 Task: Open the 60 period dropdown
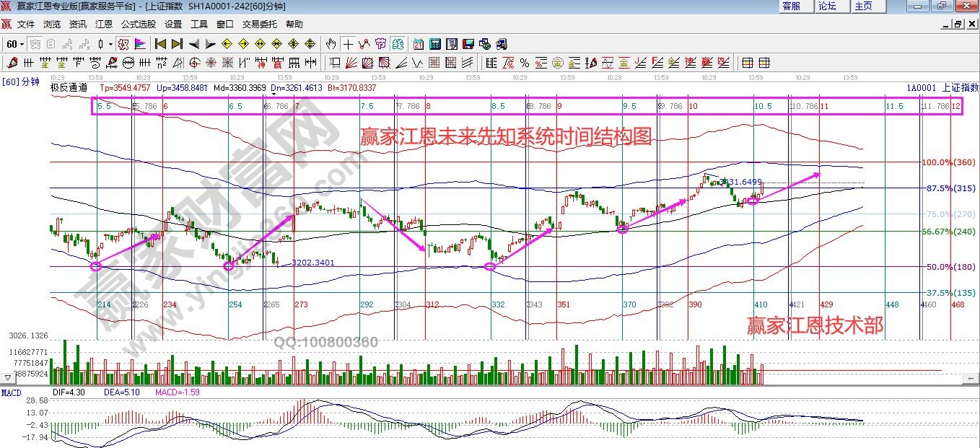pos(15,44)
